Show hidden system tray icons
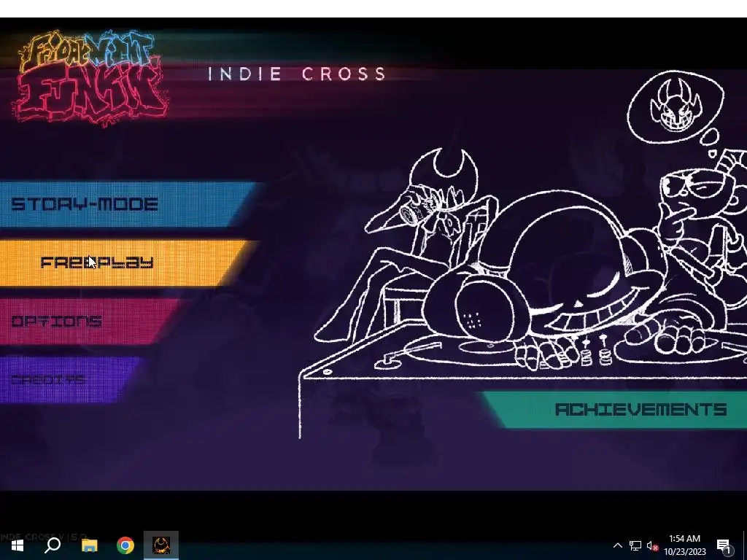This screenshot has height=560, width=747. coord(617,545)
